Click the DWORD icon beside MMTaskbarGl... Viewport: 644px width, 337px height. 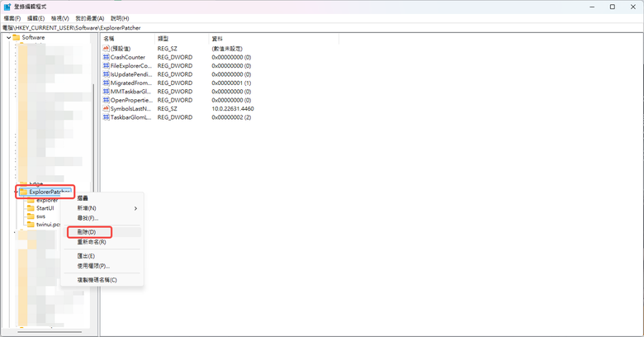(106, 92)
